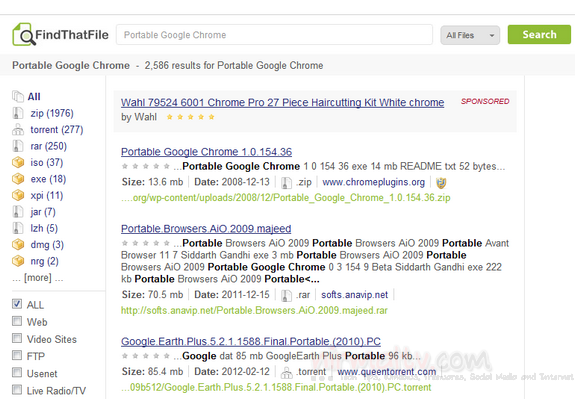Filter results by xpi (11)

47,195
